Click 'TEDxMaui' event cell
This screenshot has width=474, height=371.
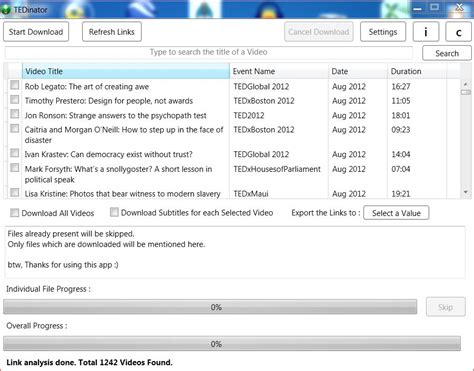pos(251,194)
